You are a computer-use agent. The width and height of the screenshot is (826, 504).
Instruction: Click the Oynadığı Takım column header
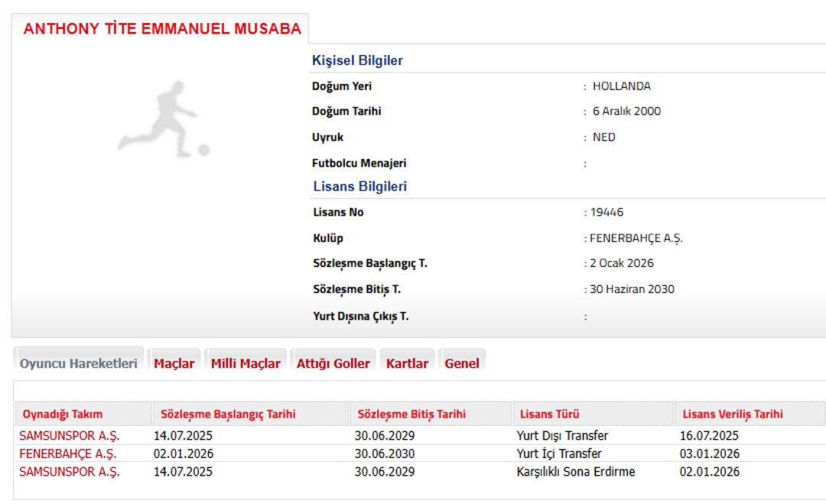click(63, 415)
